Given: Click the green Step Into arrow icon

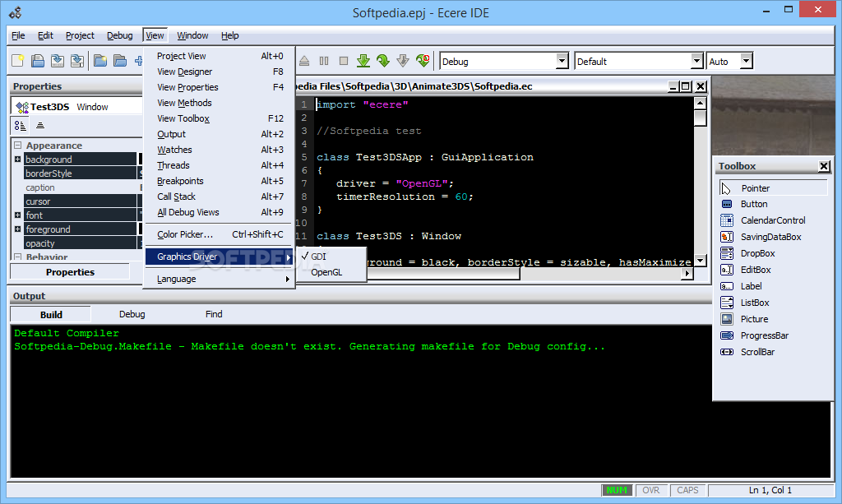Looking at the screenshot, I should point(363,61).
